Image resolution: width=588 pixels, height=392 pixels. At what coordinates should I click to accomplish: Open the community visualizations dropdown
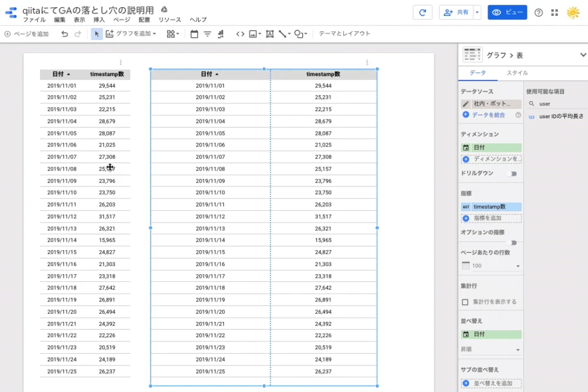(173, 34)
